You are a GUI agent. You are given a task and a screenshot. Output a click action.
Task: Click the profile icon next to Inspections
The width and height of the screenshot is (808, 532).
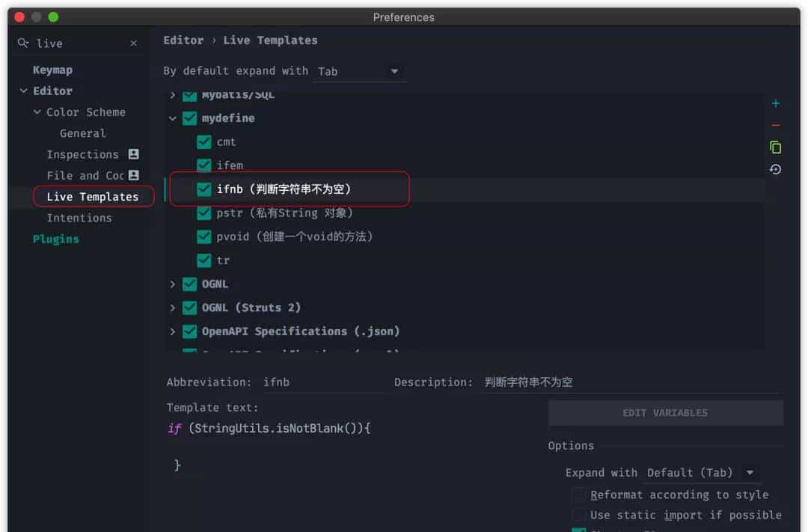tap(134, 154)
